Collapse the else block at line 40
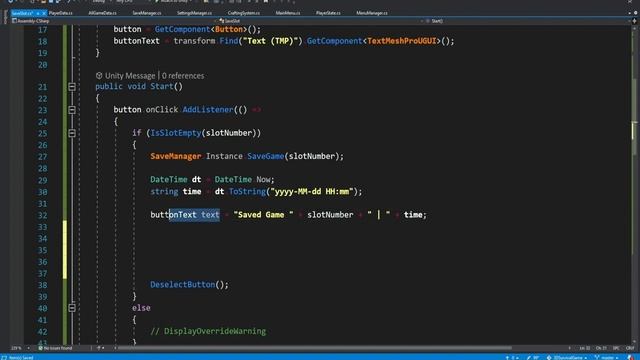This screenshot has width=640, height=360. [72, 308]
